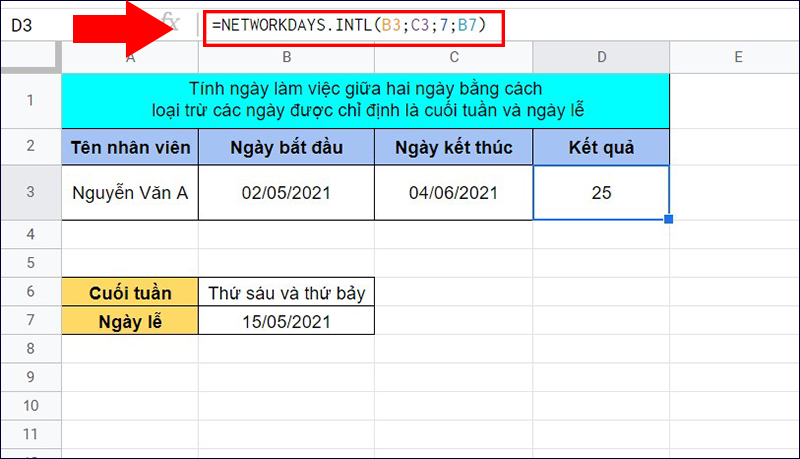Click the yellow Cuối tuần label cell
The height and width of the screenshot is (459, 800).
coord(130,293)
